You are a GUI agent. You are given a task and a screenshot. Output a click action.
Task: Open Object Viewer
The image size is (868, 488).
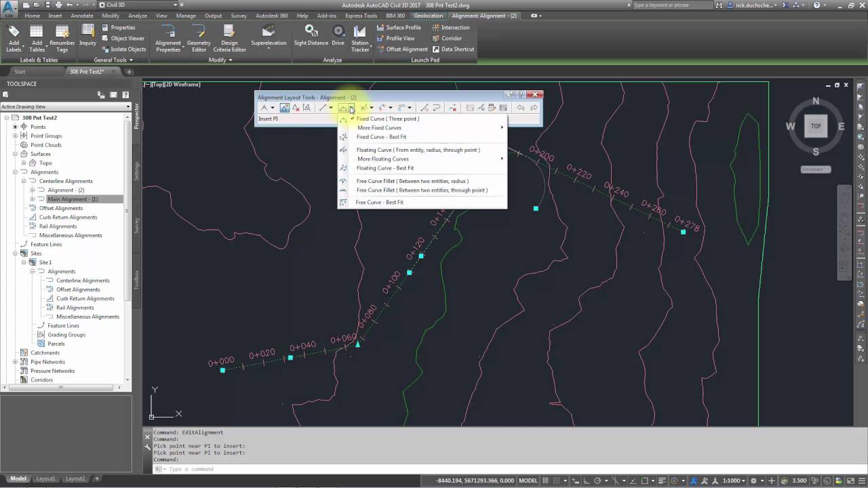click(123, 39)
